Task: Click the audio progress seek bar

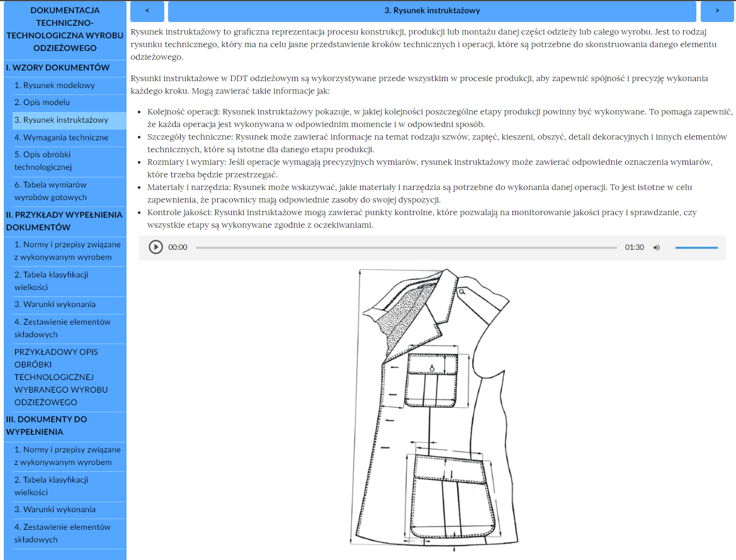Action: 406,247
